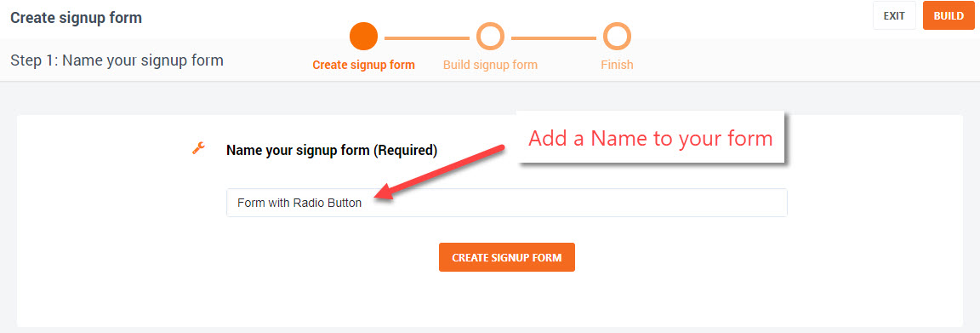Go to the 'Build signup form' step label
This screenshot has width=980, height=333.
(490, 65)
